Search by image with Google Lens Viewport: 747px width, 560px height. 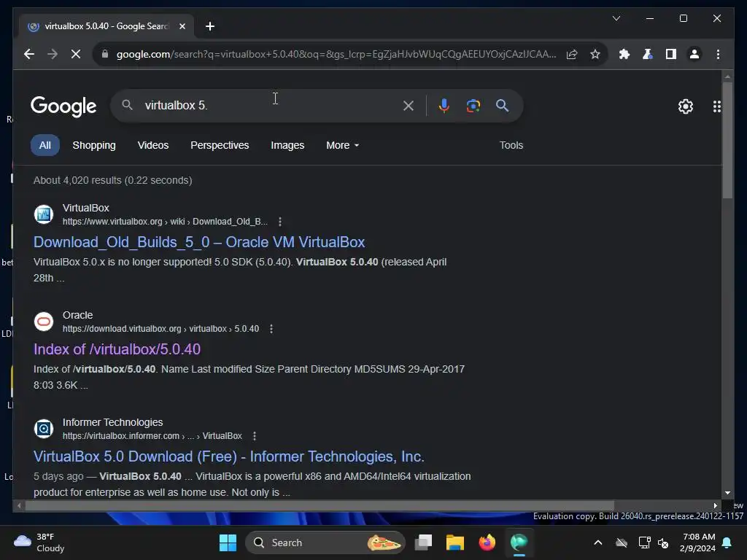tap(473, 106)
